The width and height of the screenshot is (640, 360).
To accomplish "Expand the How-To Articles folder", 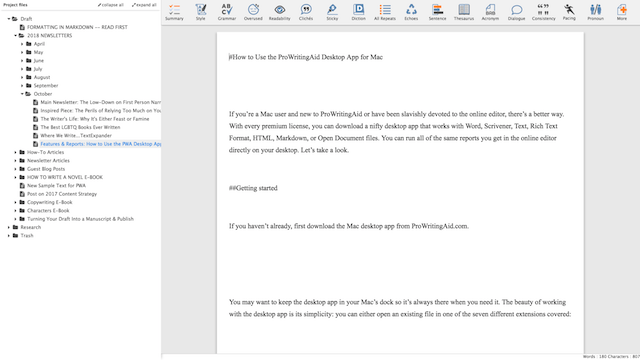I will coord(16,152).
